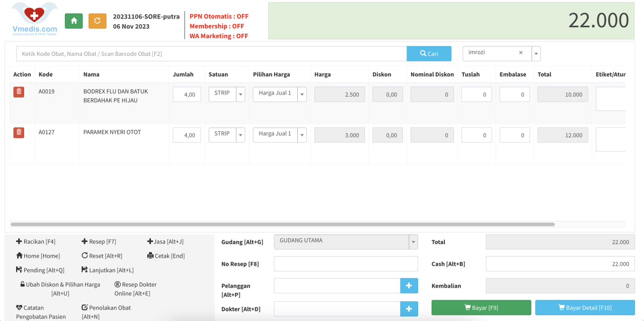Click the WA Marketing : OFF status
The width and height of the screenshot is (644, 321).
click(219, 36)
